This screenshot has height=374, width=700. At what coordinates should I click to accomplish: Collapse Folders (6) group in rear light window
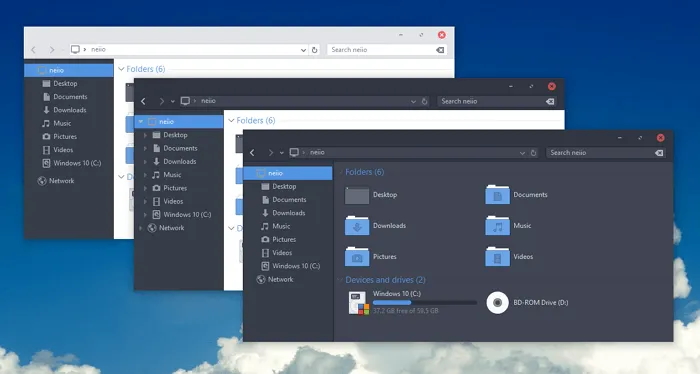click(x=121, y=69)
